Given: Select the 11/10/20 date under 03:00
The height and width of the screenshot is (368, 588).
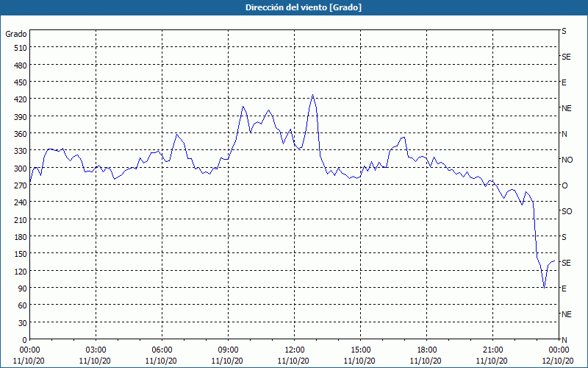Looking at the screenshot, I should (95, 361).
